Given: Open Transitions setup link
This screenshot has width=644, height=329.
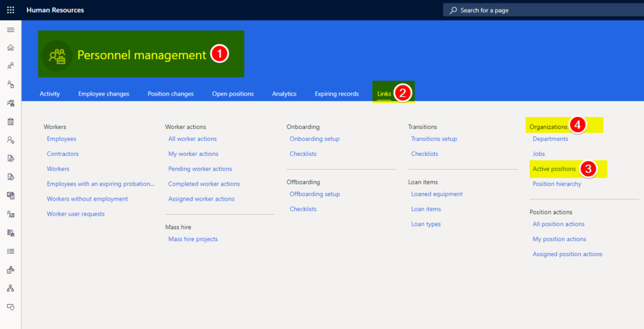Looking at the screenshot, I should click(x=434, y=139).
